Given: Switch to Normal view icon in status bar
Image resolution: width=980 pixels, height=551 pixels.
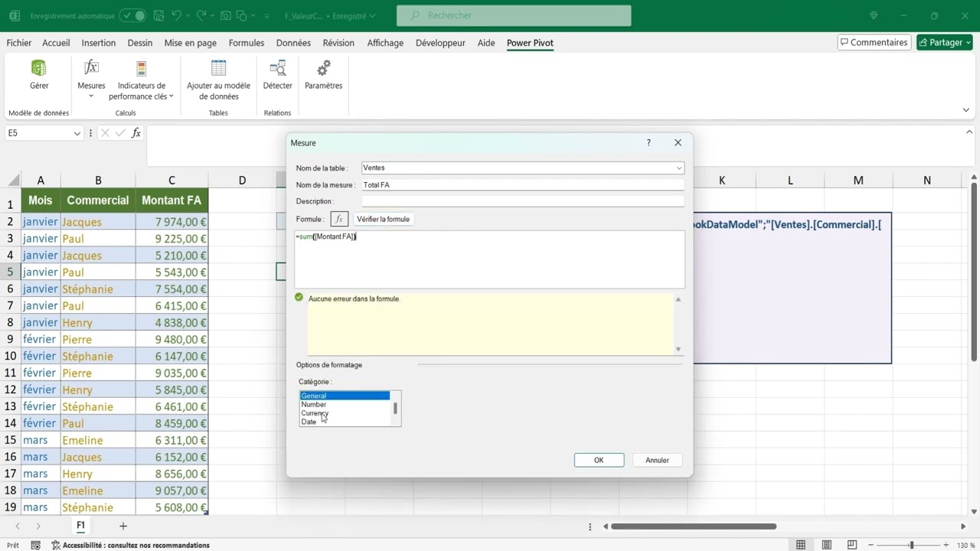Looking at the screenshot, I should coord(801,545).
